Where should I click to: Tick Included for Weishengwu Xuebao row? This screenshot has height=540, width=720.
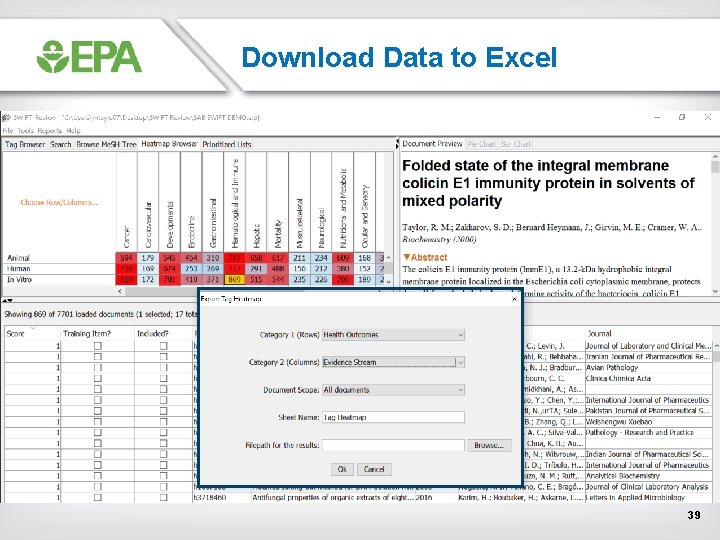pyautogui.click(x=163, y=422)
